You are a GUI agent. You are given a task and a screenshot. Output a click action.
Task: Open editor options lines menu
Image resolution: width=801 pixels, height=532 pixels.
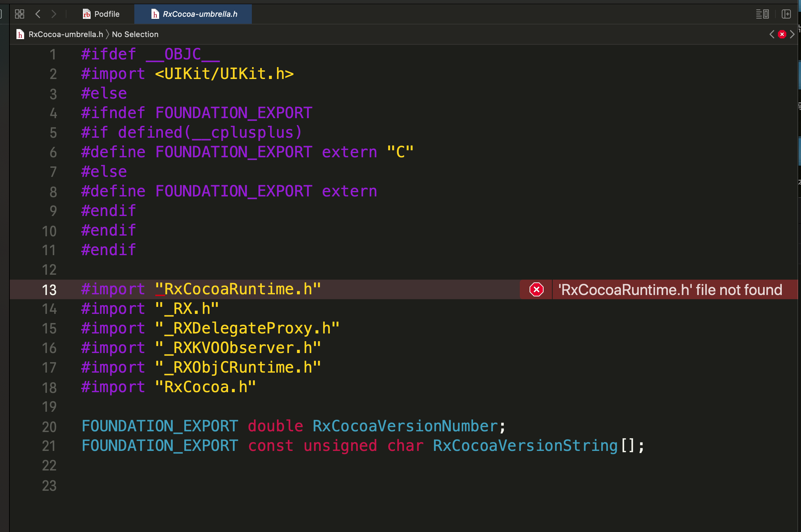coord(762,14)
